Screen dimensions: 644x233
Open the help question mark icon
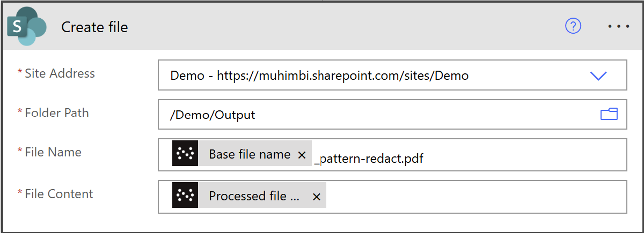tap(573, 26)
